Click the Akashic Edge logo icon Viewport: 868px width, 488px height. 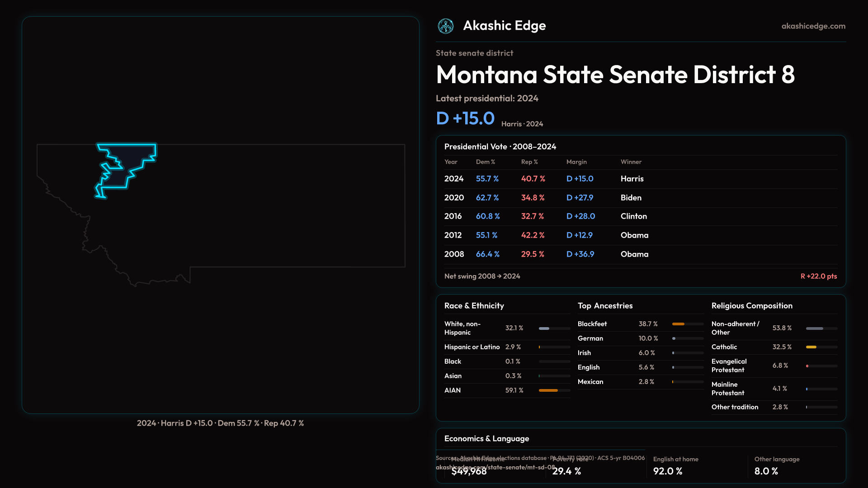(446, 26)
